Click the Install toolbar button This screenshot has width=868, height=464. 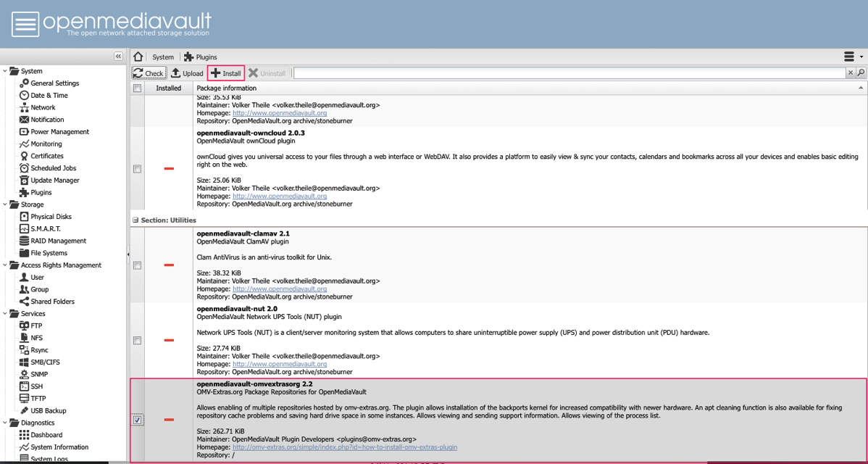point(226,73)
